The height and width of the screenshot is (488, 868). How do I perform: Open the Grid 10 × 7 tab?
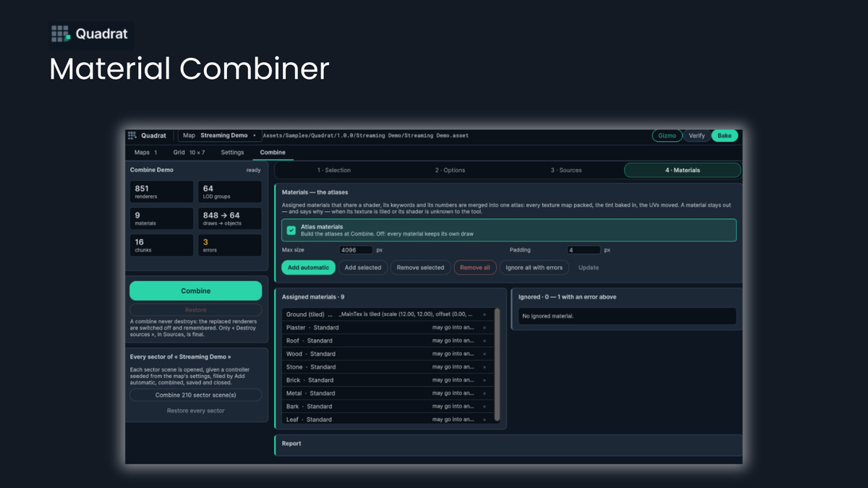189,153
